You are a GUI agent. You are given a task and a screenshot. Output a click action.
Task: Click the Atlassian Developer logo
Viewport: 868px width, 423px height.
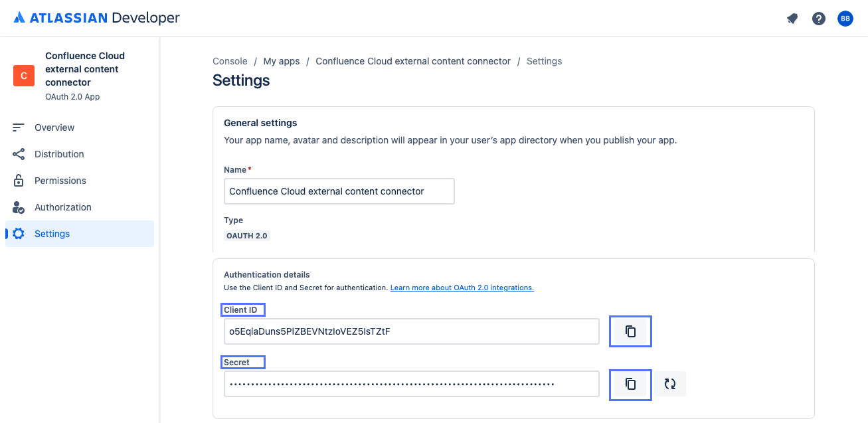pos(97,18)
